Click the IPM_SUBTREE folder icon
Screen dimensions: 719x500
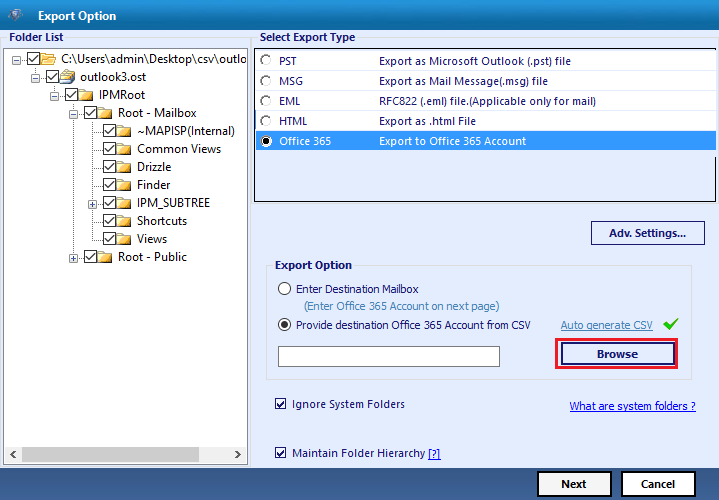tap(124, 203)
